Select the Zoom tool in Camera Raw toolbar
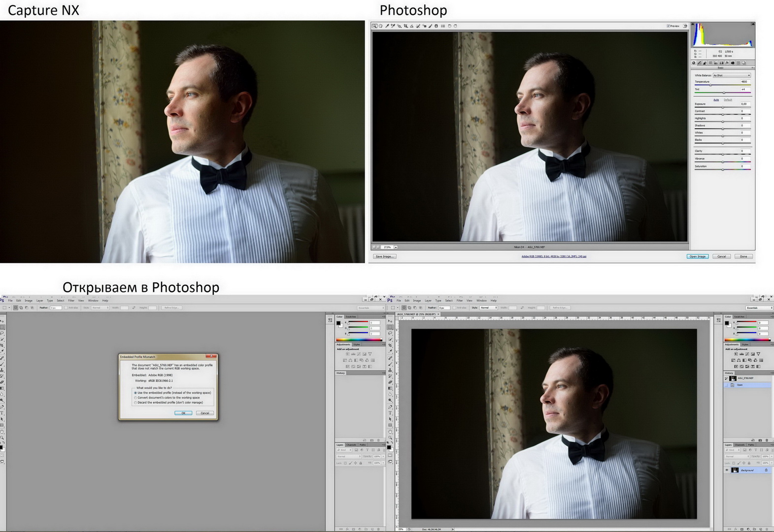774x532 pixels. pyautogui.click(x=374, y=26)
